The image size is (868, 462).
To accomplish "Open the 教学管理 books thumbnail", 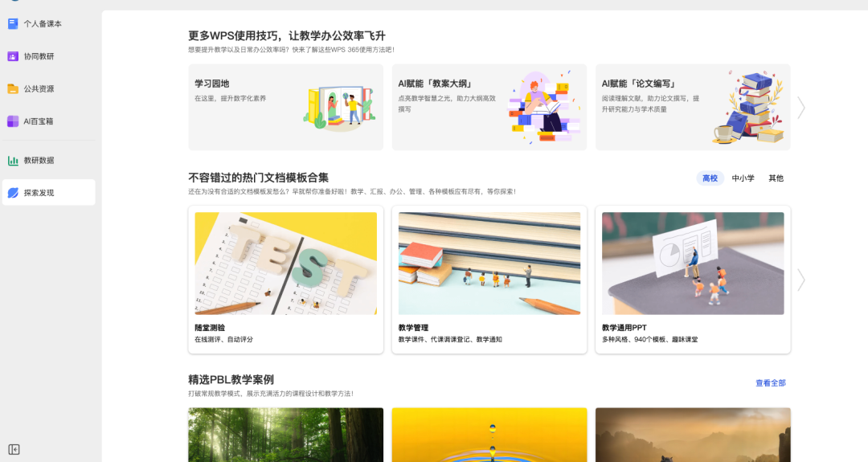I will click(489, 264).
